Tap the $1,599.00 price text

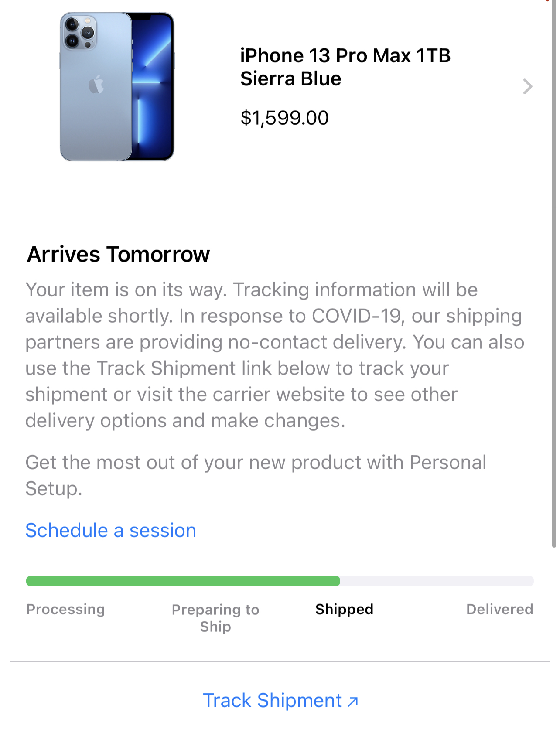click(x=284, y=118)
